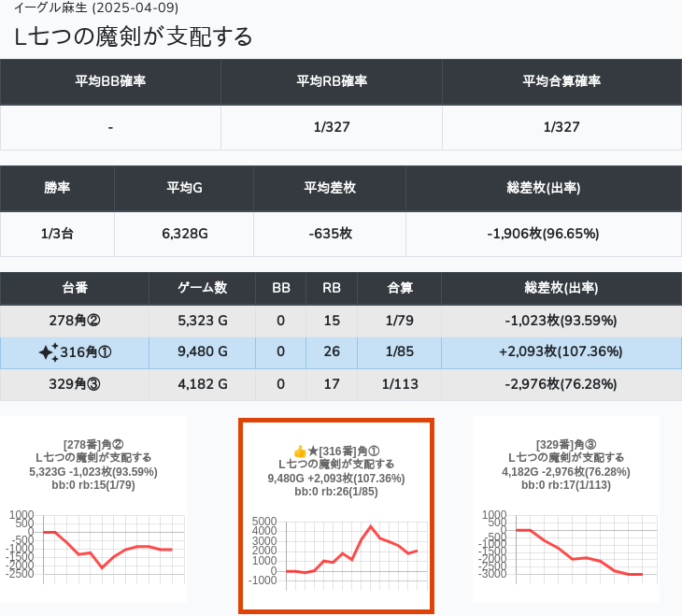Click the RB column header
This screenshot has width=682, height=616.
332,289
